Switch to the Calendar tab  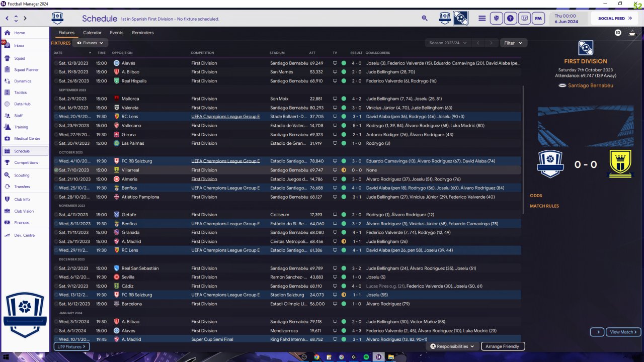point(92,33)
